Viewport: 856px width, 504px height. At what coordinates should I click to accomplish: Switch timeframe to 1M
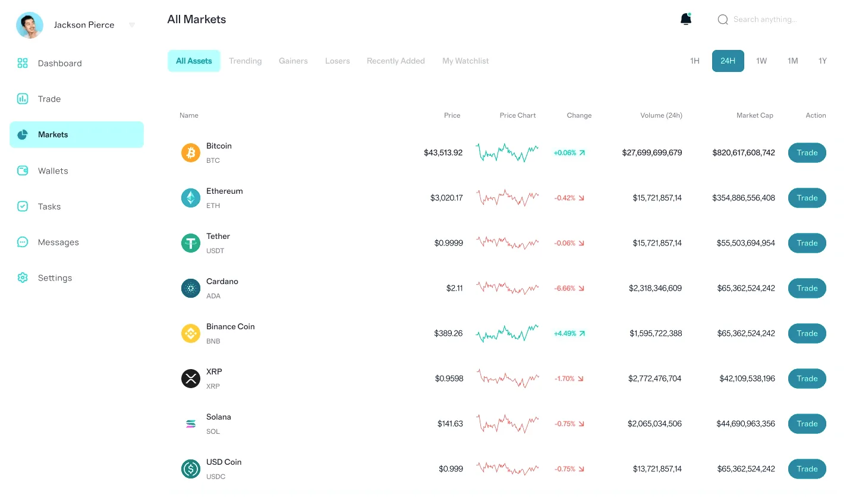[793, 61]
